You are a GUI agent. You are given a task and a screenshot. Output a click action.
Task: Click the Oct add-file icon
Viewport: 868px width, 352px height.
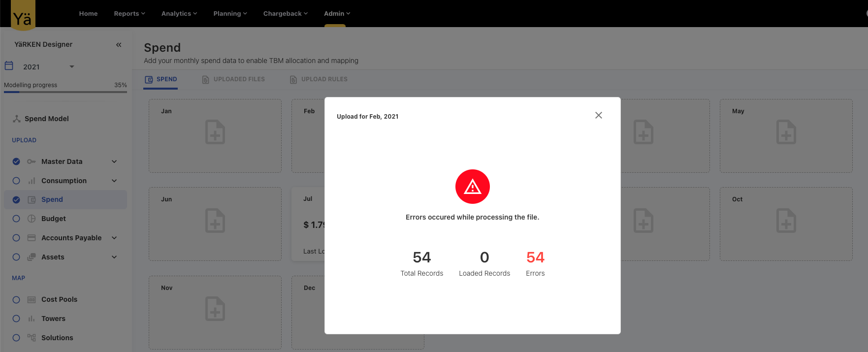[x=786, y=221]
